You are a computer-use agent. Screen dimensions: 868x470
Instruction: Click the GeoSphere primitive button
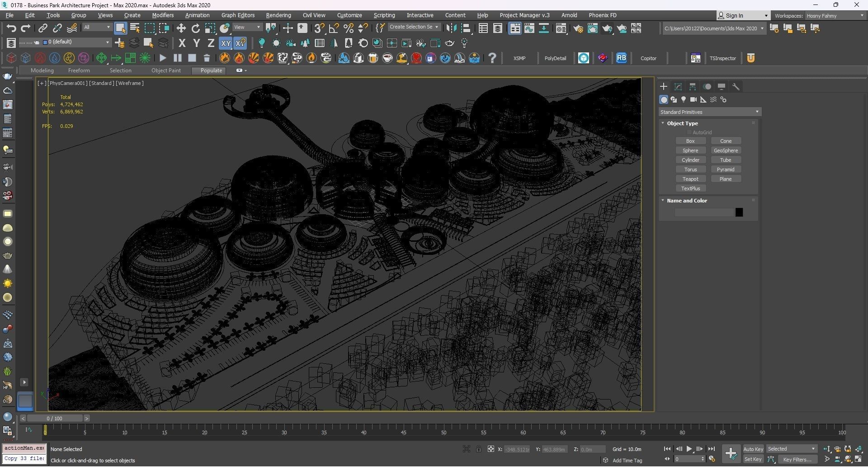(x=726, y=150)
